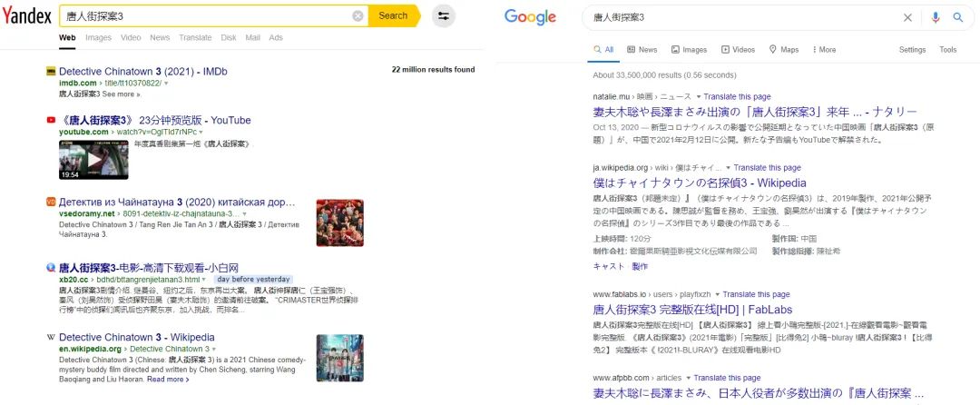This screenshot has height=405, width=980.
Task: Open the Yandex Disk tab
Action: point(229,37)
